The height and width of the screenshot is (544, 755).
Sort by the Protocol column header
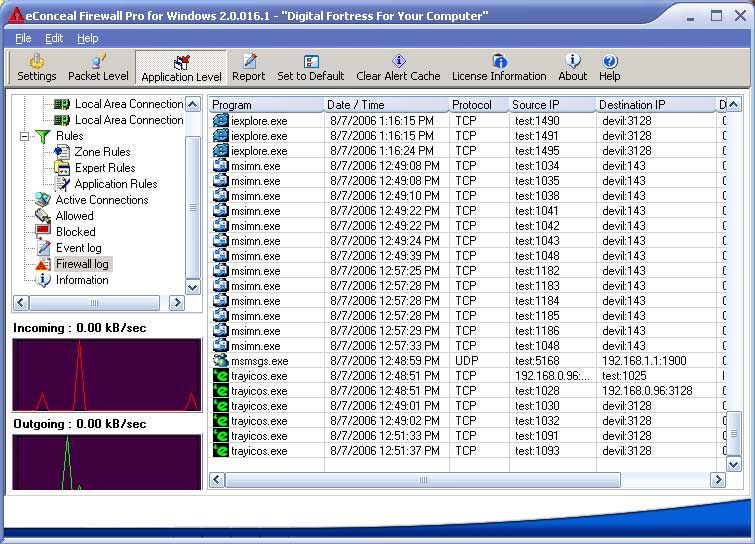[x=479, y=104]
